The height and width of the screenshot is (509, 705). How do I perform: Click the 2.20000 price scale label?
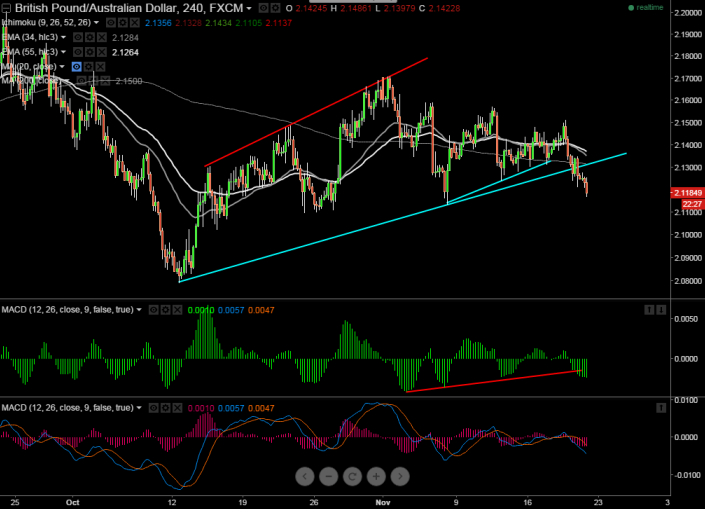point(688,13)
